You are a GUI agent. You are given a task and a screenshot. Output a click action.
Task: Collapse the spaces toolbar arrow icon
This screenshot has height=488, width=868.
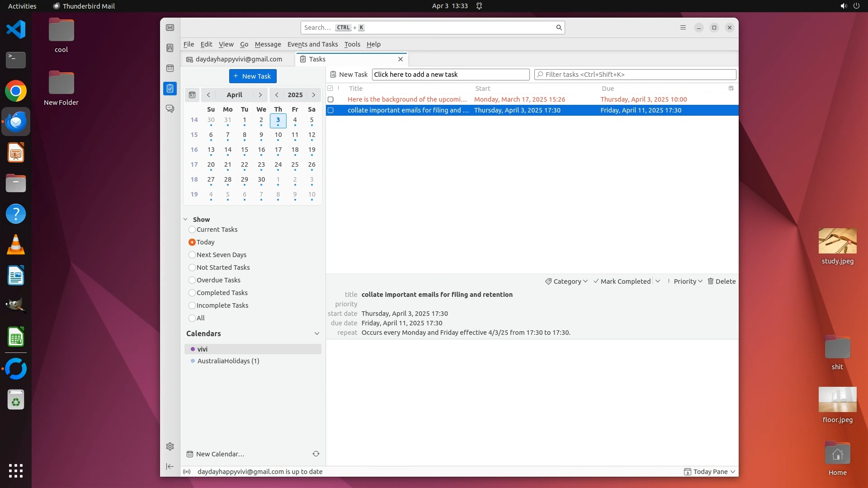coord(170,466)
